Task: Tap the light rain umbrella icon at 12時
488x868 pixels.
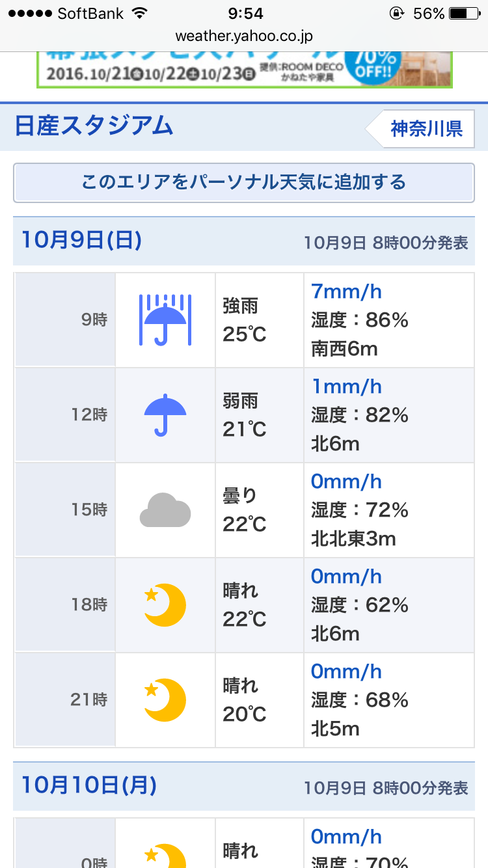Action: pos(165,414)
